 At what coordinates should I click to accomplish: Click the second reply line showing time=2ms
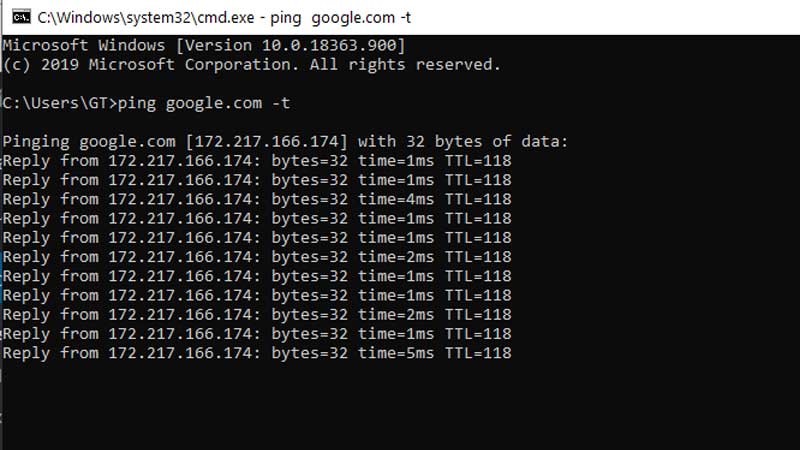tap(256, 315)
